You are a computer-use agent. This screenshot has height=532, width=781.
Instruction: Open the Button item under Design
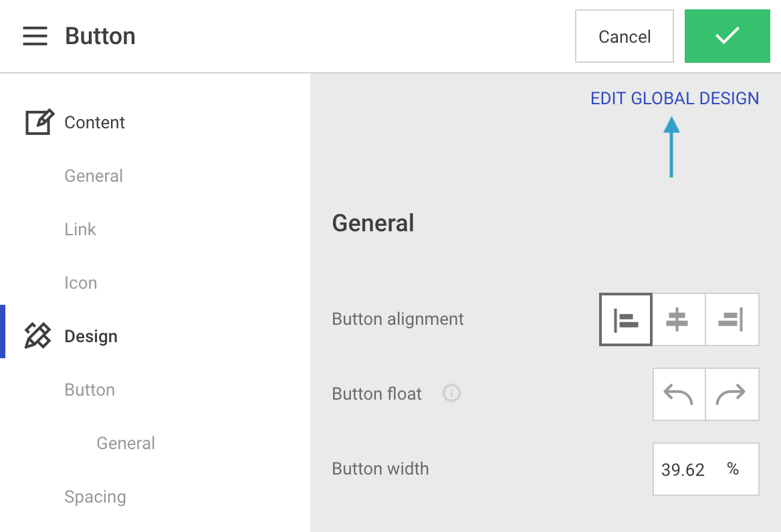90,390
